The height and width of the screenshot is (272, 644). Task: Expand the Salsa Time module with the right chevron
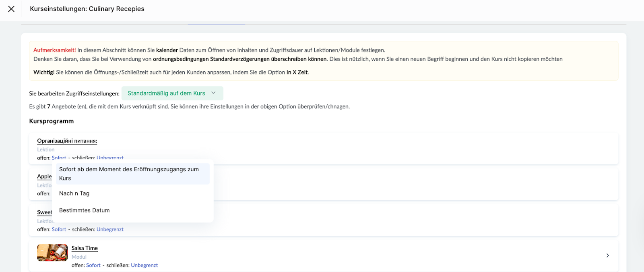pos(607,255)
